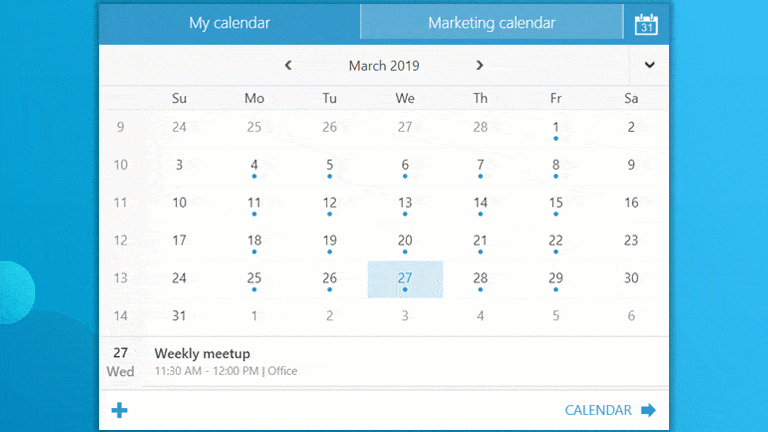This screenshot has height=432, width=768.
Task: Choose Thursday March 14
Action: point(480,204)
